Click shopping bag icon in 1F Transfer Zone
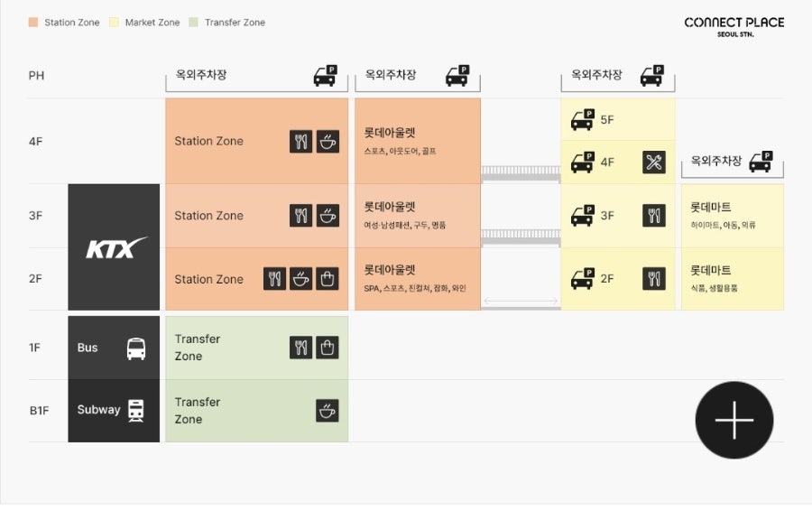Screen dimensions: 812x511 [x=328, y=348]
